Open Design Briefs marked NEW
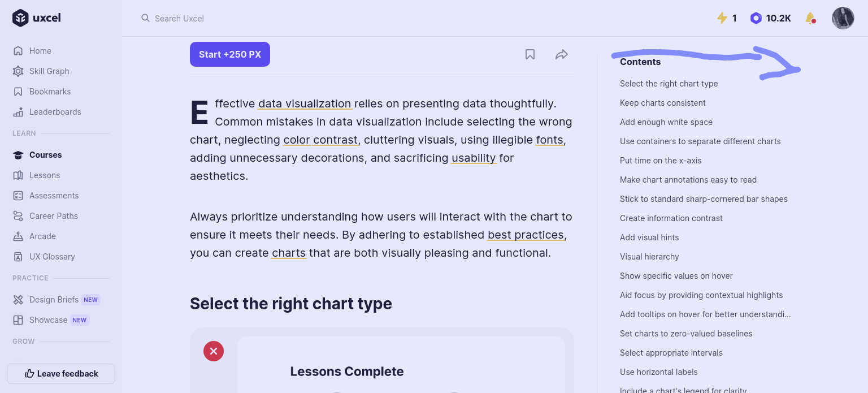The image size is (868, 393). point(54,300)
